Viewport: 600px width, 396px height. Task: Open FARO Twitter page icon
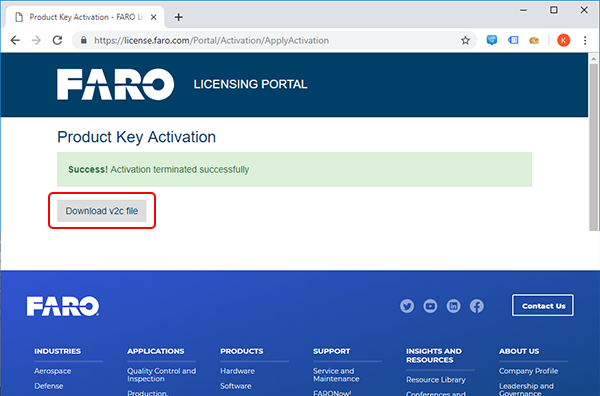point(407,306)
